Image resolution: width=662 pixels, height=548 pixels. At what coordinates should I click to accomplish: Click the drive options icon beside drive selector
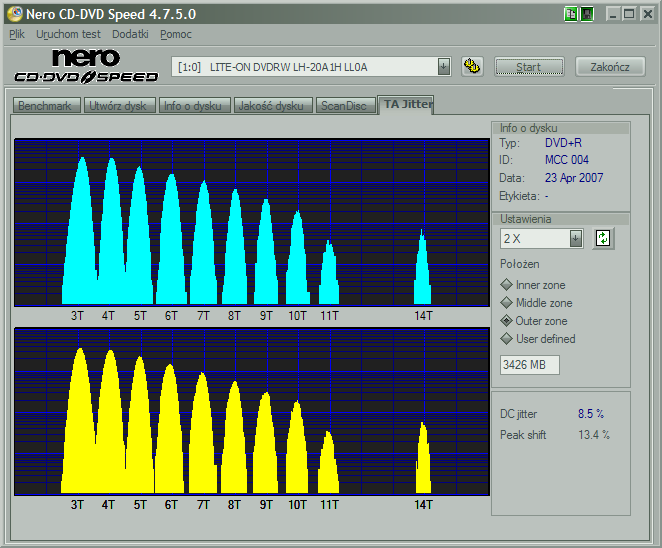point(472,66)
